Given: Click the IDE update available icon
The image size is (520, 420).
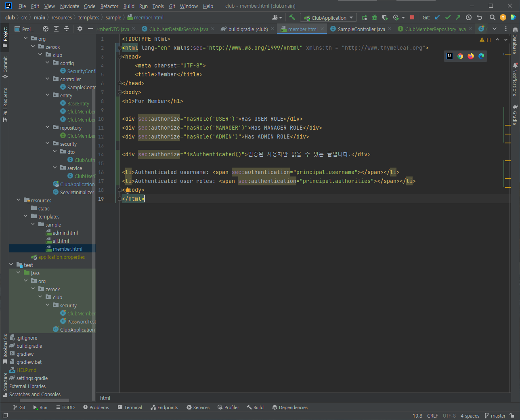Looking at the screenshot, I should click(503, 17).
